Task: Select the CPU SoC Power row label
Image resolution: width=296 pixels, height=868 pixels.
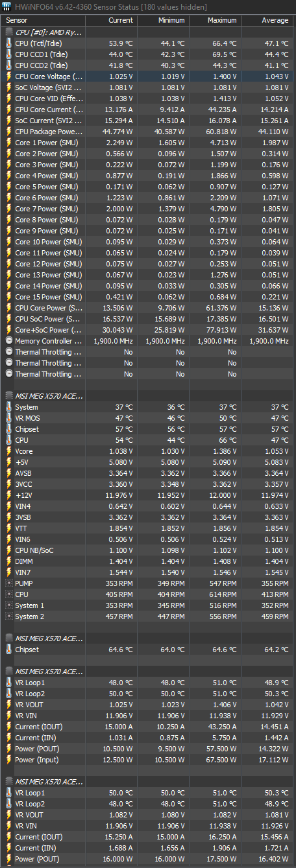Action: click(x=48, y=319)
